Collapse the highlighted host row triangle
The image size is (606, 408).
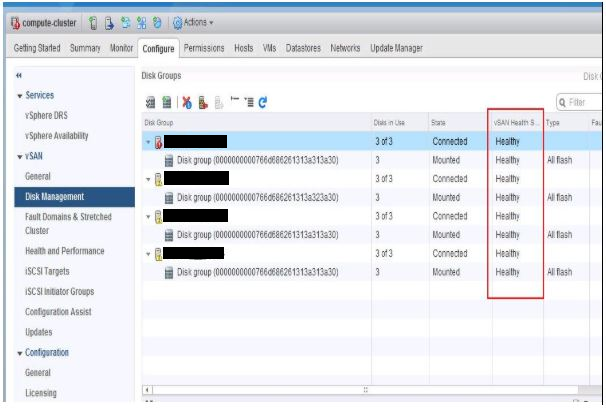point(148,142)
